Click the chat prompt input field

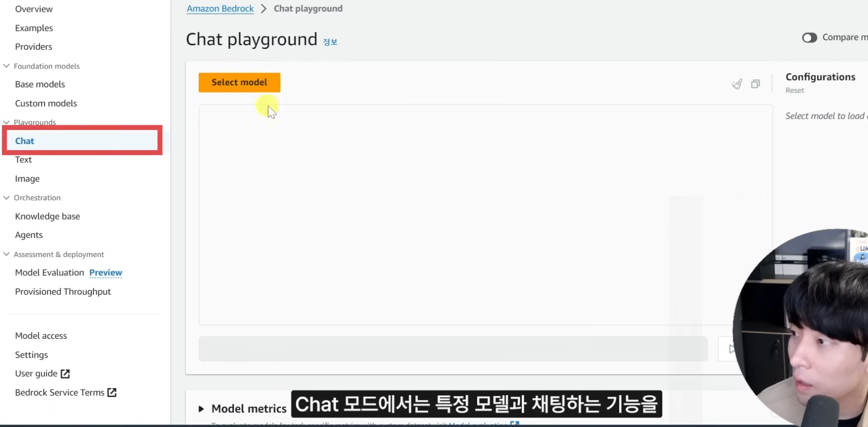(453, 349)
